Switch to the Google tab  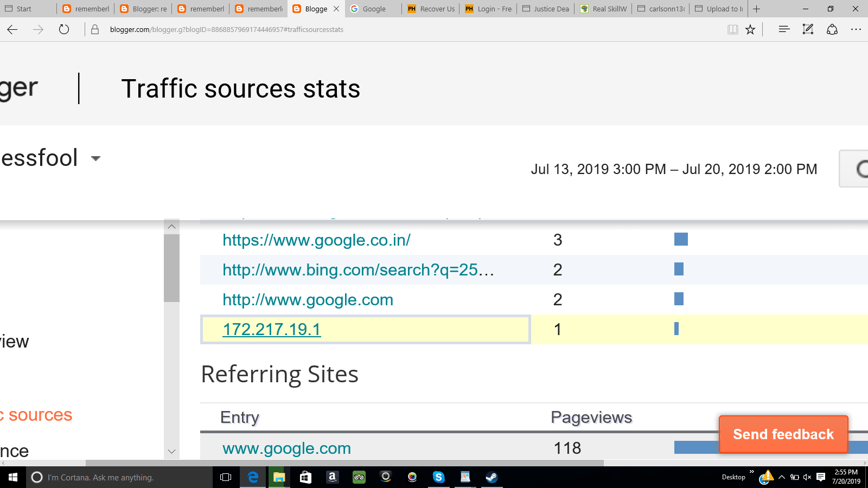point(374,9)
